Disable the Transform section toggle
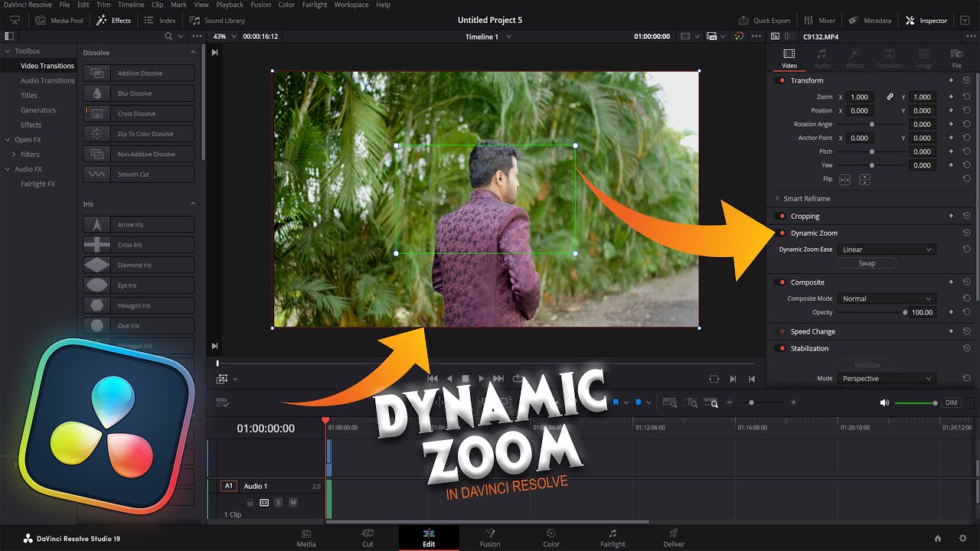Screen dimensions: 980x551 click(x=782, y=80)
